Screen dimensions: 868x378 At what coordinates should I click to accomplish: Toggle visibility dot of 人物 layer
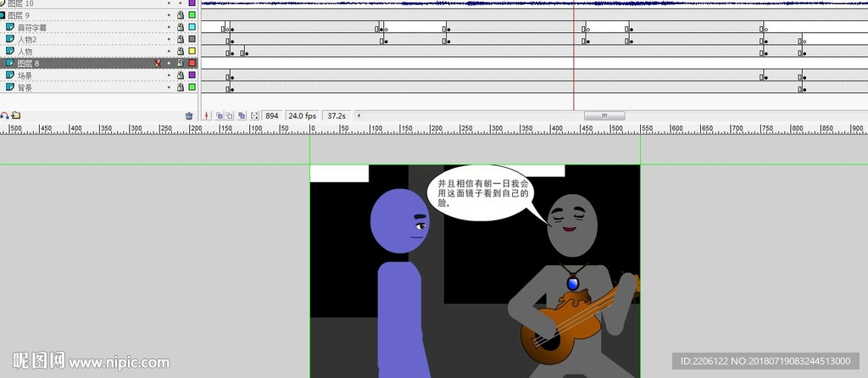(x=169, y=51)
